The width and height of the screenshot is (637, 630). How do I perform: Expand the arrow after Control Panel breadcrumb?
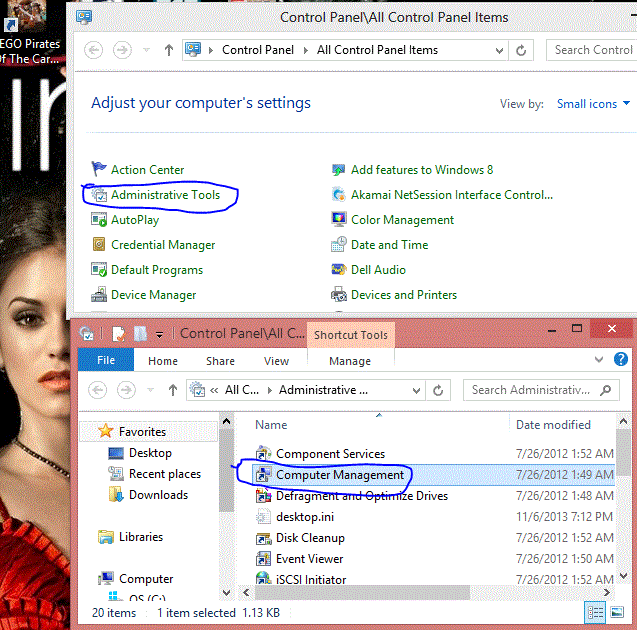[306, 50]
